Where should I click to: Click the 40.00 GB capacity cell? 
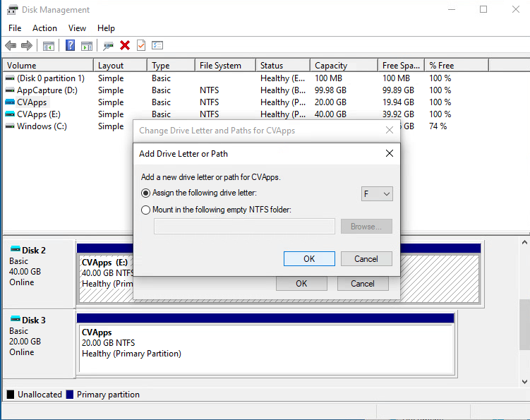tap(330, 114)
